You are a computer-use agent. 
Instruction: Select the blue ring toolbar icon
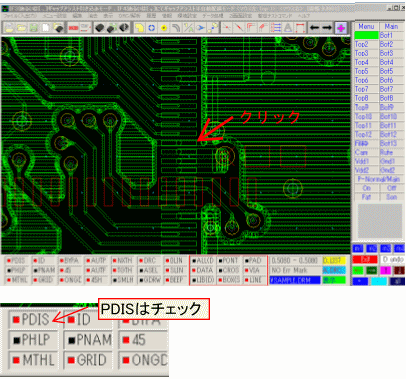click(x=151, y=28)
